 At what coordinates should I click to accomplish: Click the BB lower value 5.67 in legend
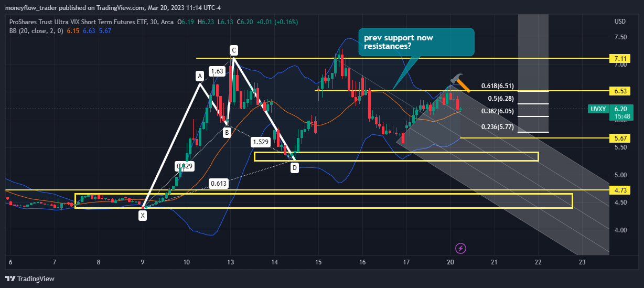pos(105,31)
